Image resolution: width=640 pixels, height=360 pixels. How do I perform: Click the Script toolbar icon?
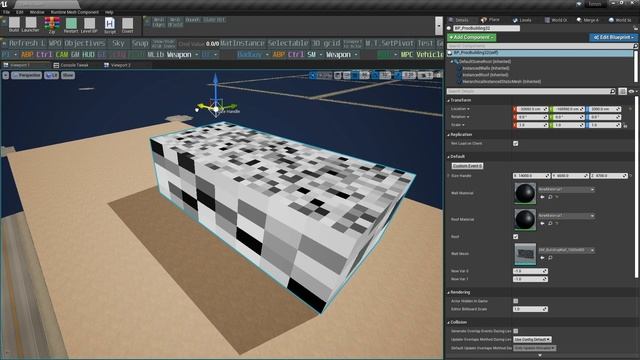coord(110,24)
